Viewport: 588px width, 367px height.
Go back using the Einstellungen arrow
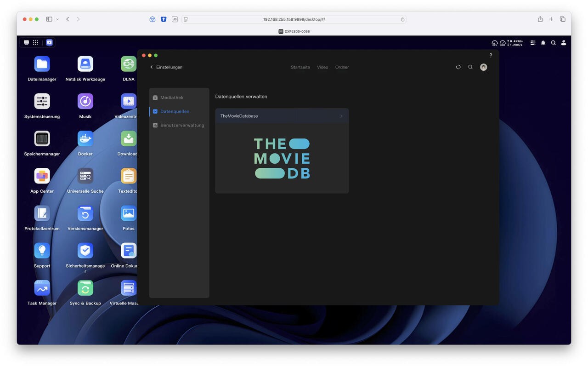click(x=152, y=67)
